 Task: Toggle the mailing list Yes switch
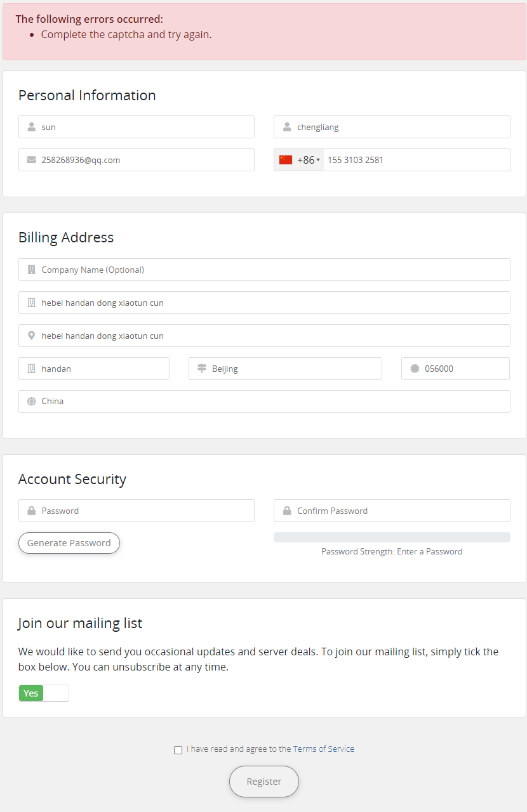click(x=44, y=693)
